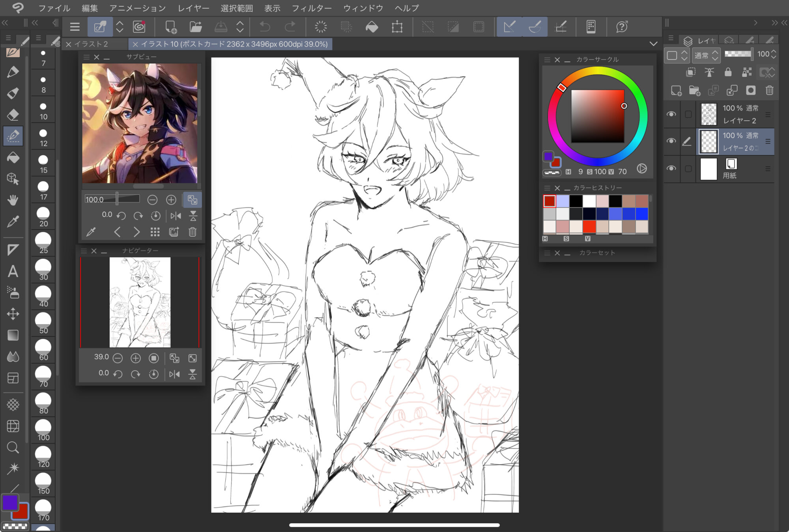Select the Hand move tool
Image resolution: width=789 pixels, height=532 pixels.
tap(13, 200)
